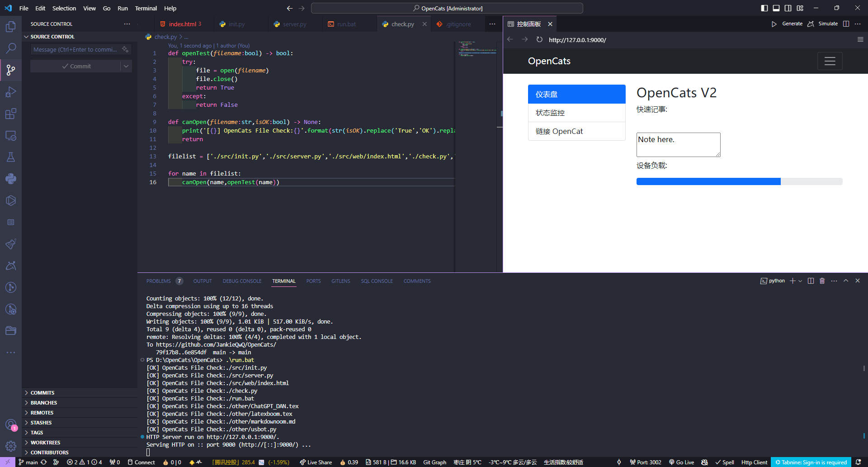
Task: Open the Python sidebar icon
Action: [x=11, y=179]
